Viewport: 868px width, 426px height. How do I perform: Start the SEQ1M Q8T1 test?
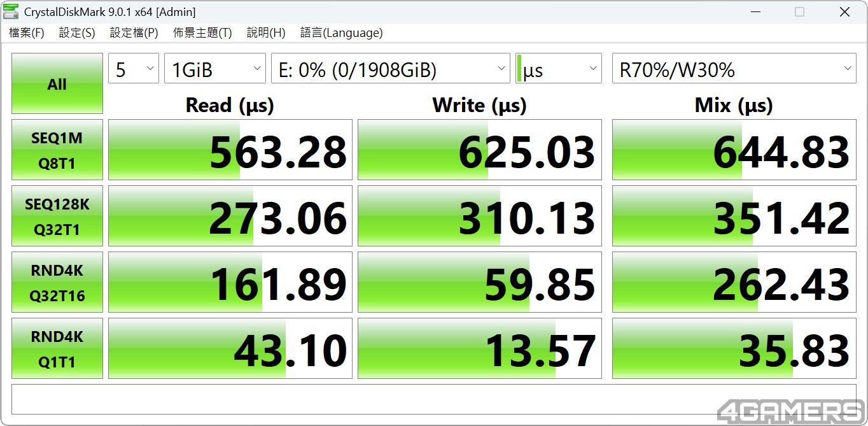point(57,150)
